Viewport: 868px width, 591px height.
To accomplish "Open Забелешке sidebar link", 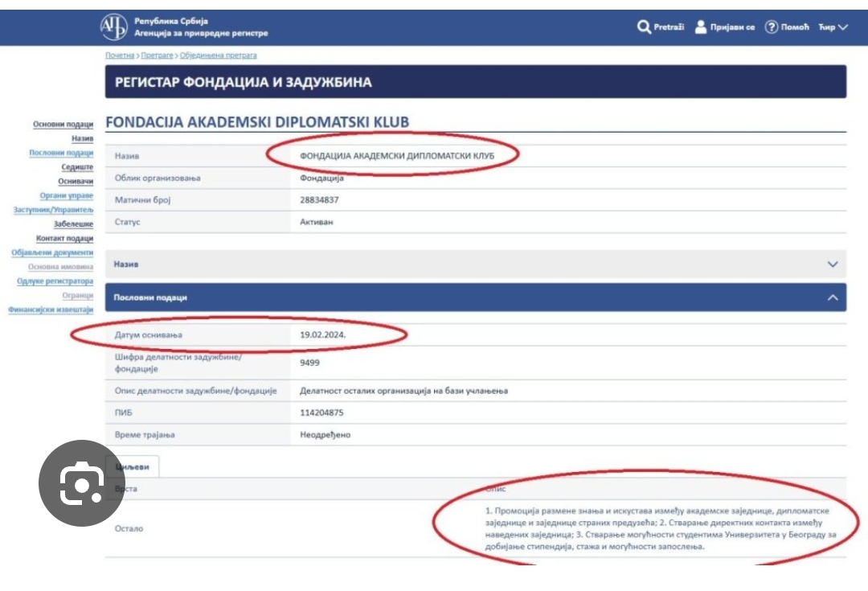I will pyautogui.click(x=74, y=224).
